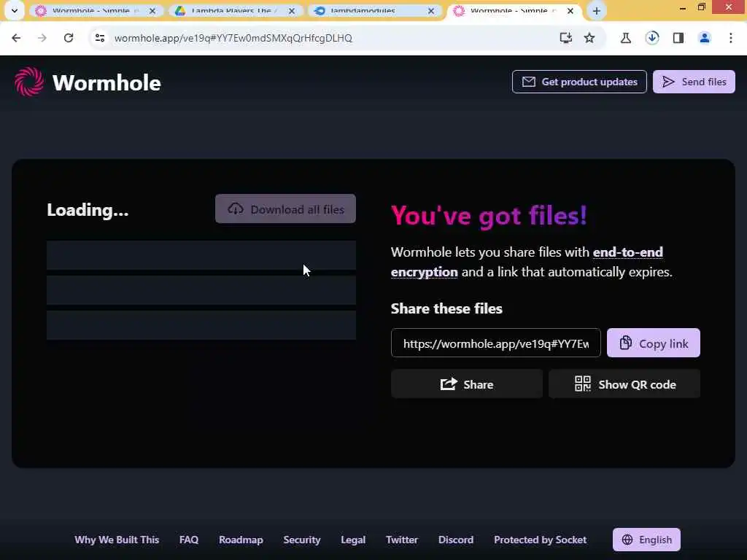Open the Security footer link
This screenshot has height=560, width=747.
[x=301, y=540]
